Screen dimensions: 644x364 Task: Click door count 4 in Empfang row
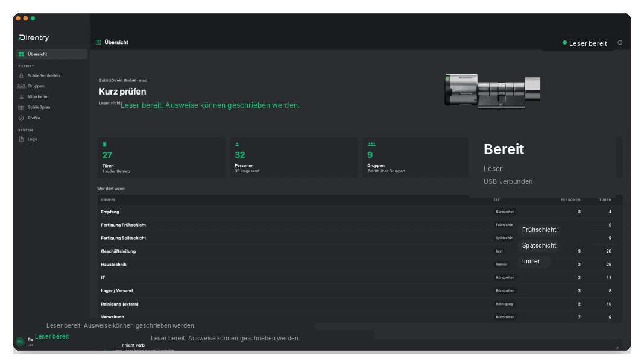pyautogui.click(x=610, y=212)
